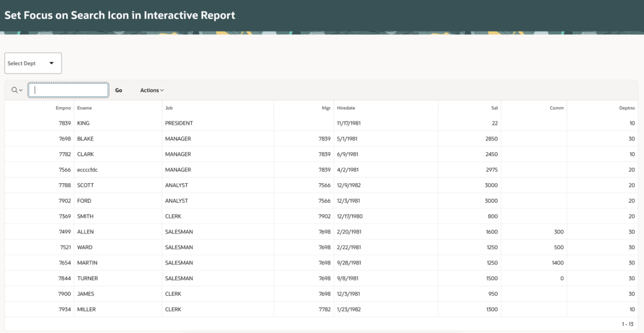This screenshot has height=333, width=644.
Task: Click the Go button
Action: pos(119,91)
